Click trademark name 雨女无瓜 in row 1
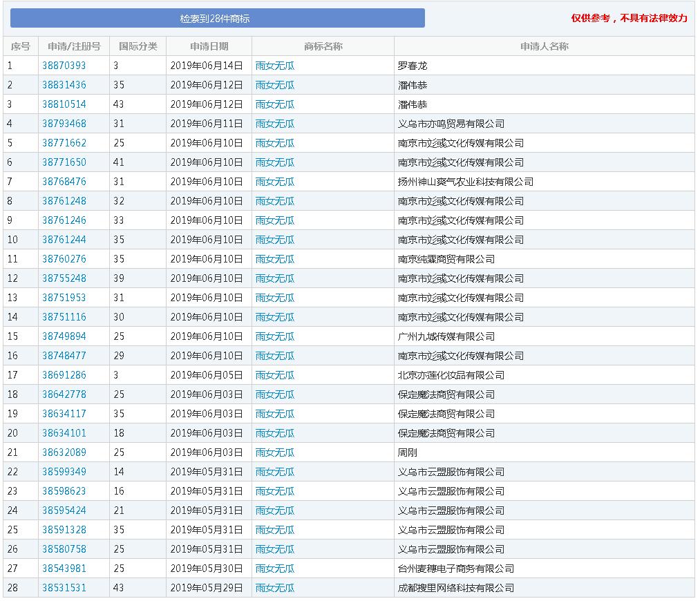The width and height of the screenshot is (700, 601). [275, 66]
